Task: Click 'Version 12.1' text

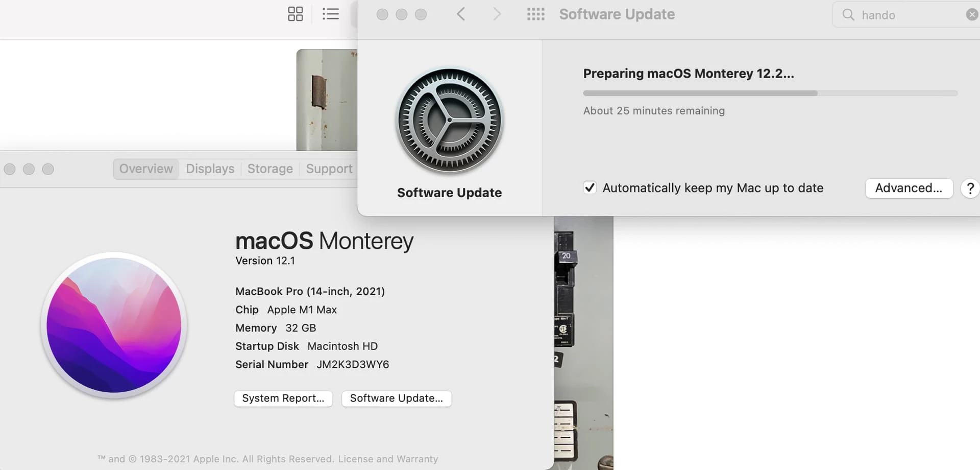Action: point(265,261)
